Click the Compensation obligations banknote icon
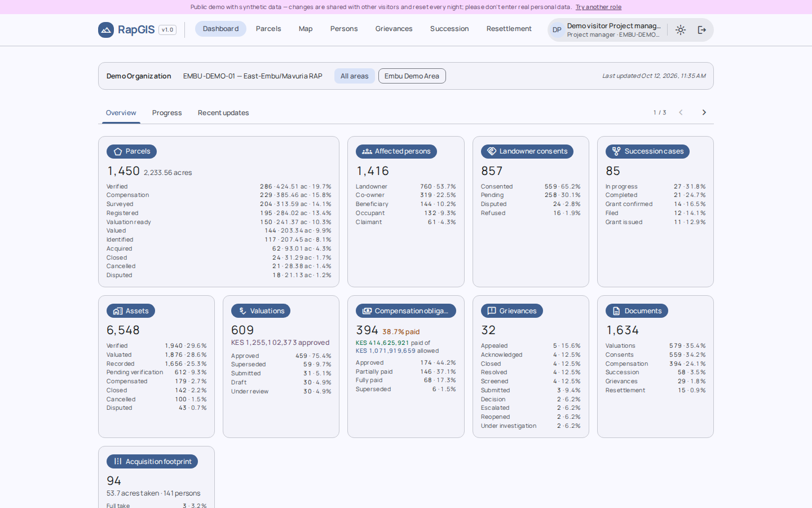 click(367, 311)
